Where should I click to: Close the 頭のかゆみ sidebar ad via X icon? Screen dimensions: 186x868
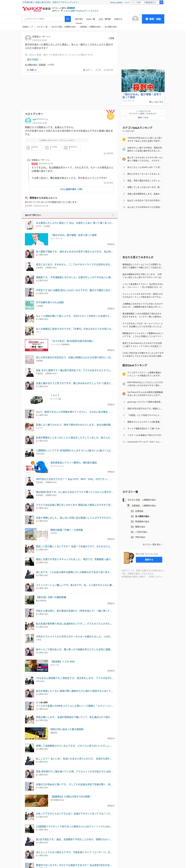pos(163,70)
